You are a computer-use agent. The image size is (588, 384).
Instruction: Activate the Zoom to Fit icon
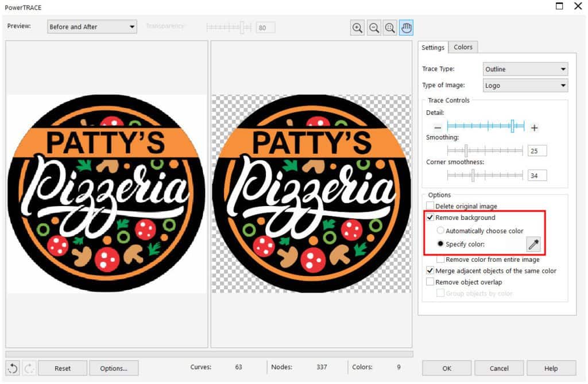point(390,27)
